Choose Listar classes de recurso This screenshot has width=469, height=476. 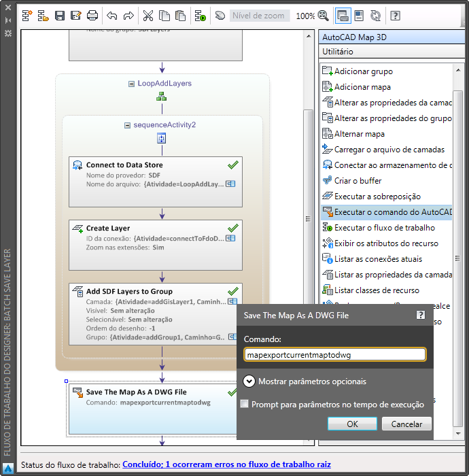pos(387,290)
